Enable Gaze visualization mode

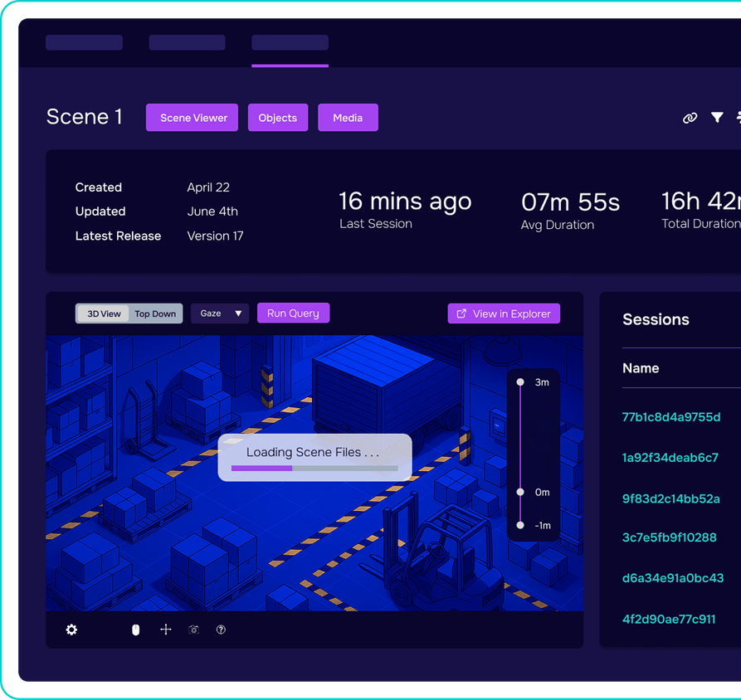[210, 313]
